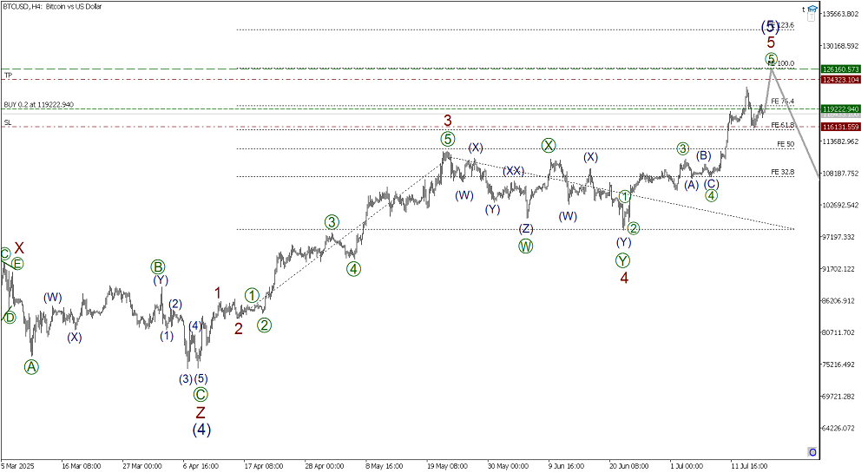
Task: Click the 11 Jul 16:00 time label
Action: coord(749,466)
